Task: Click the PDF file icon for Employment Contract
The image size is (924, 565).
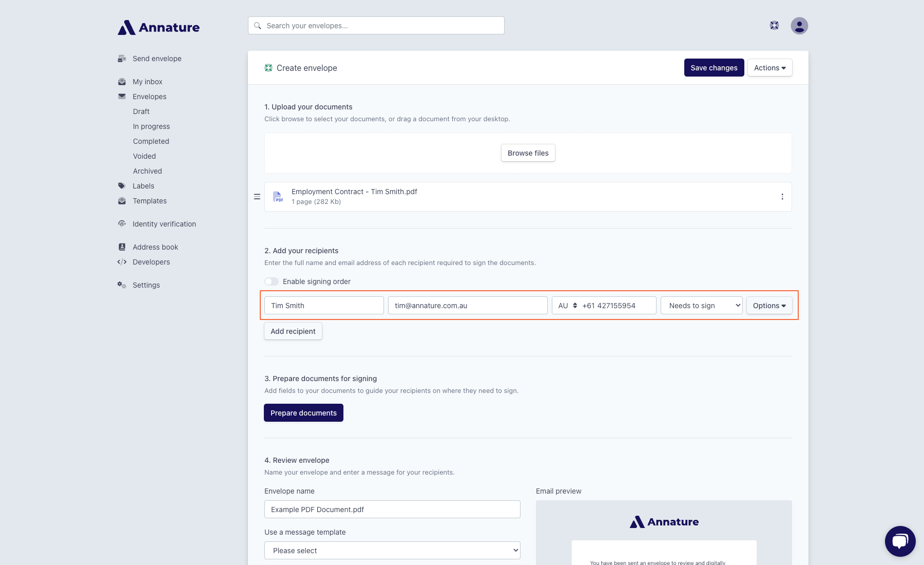Action: [x=278, y=197]
